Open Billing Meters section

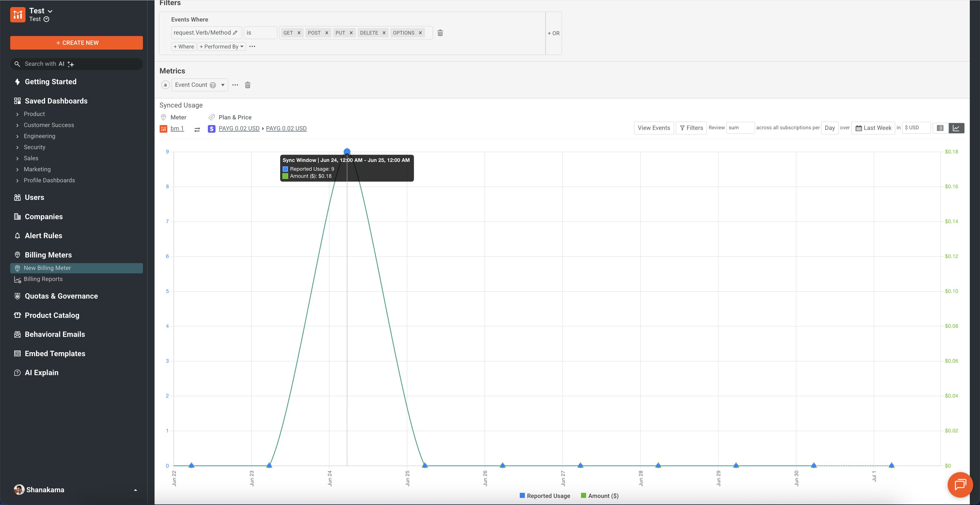(48, 255)
